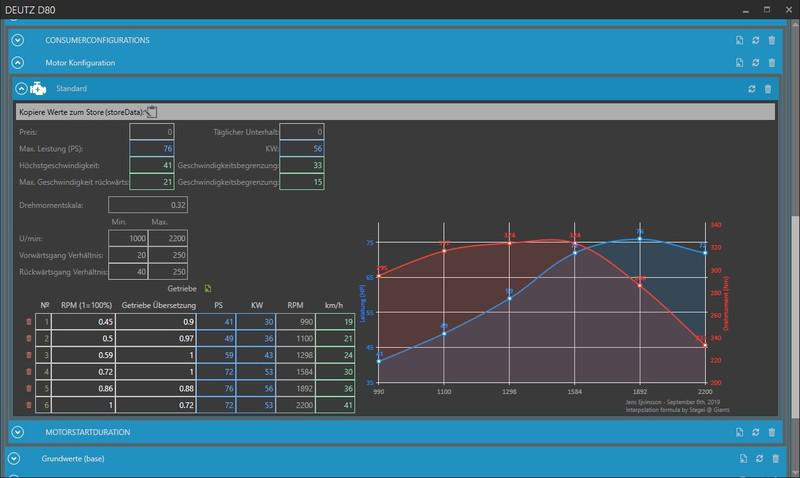Screen dimensions: 800x478
Task: Delete gear row 4 with its trash icon
Action: pyautogui.click(x=28, y=371)
